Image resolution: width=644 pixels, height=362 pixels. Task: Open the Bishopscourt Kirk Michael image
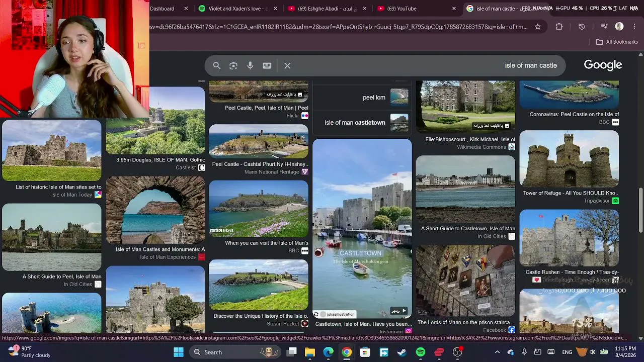465,107
